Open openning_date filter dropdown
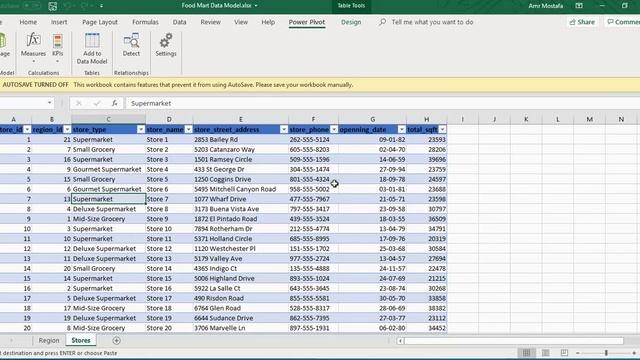 pyautogui.click(x=402, y=129)
